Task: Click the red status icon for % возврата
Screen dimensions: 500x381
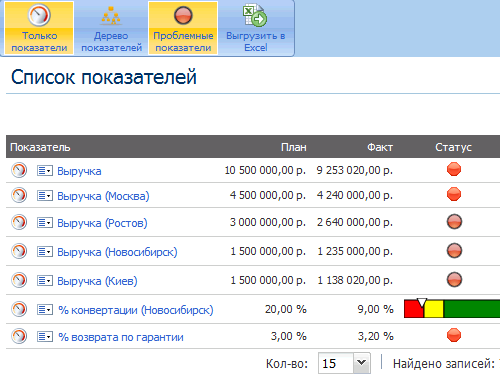Action: pos(454,335)
